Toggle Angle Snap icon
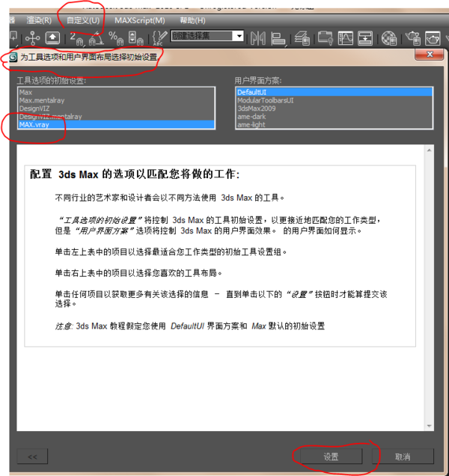The image size is (449, 476). tap(97, 39)
